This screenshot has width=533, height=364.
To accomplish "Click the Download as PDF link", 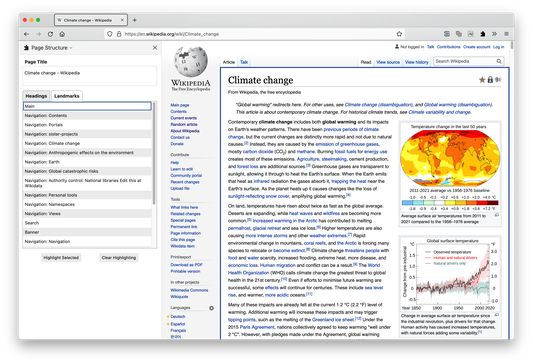I will [186, 264].
